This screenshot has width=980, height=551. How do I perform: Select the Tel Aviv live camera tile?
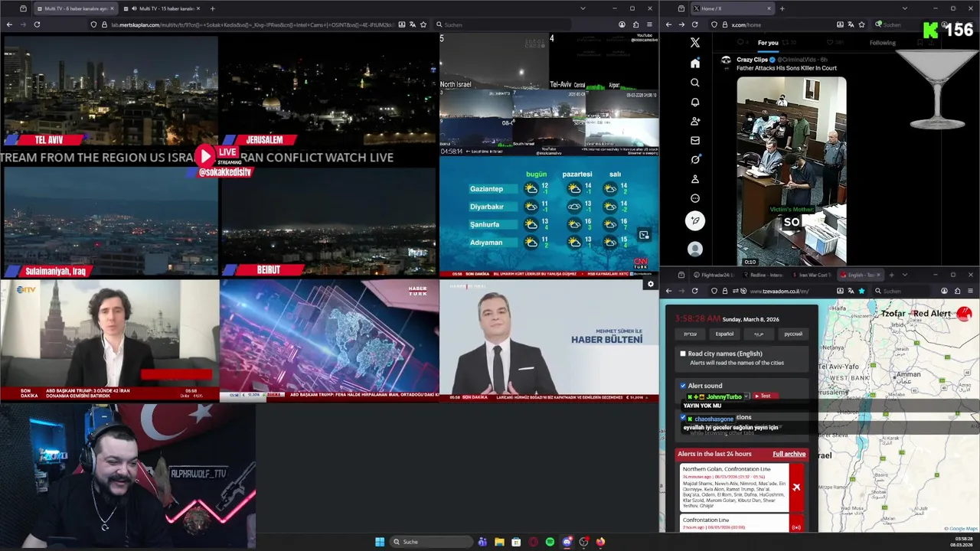tap(109, 90)
